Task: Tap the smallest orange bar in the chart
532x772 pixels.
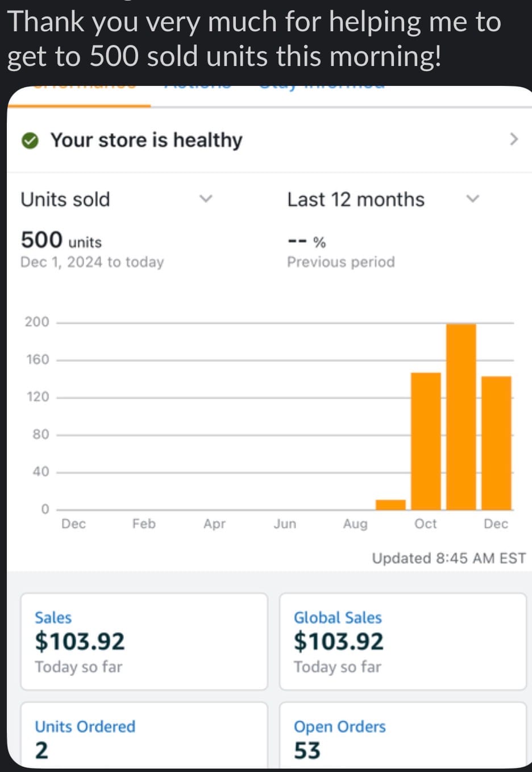Action: (x=390, y=505)
